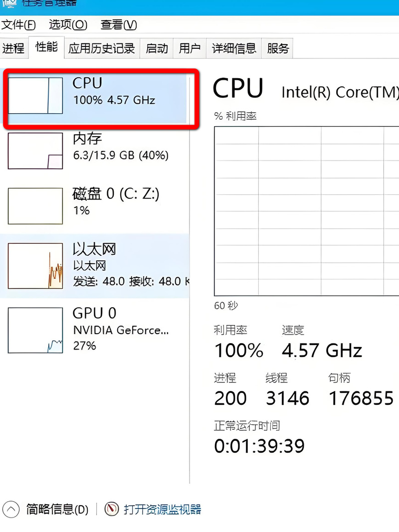Switch to the 用户 tab
The image size is (399, 532).
190,48
